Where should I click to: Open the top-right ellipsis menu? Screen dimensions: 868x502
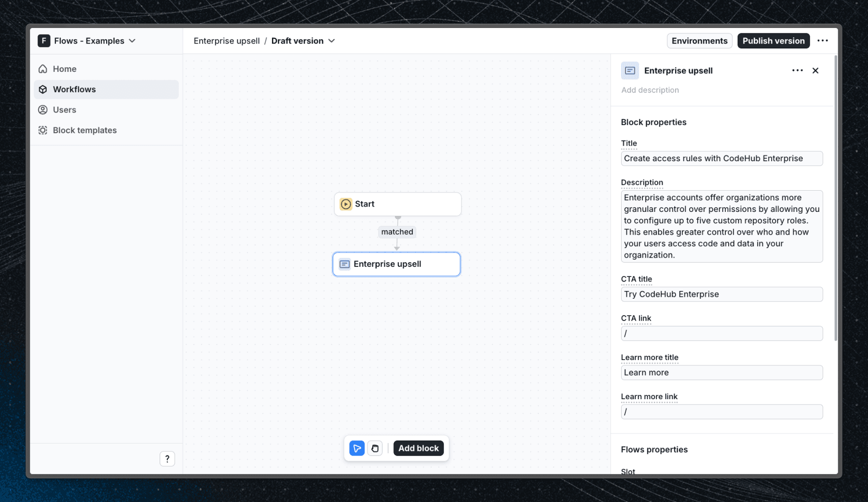823,41
